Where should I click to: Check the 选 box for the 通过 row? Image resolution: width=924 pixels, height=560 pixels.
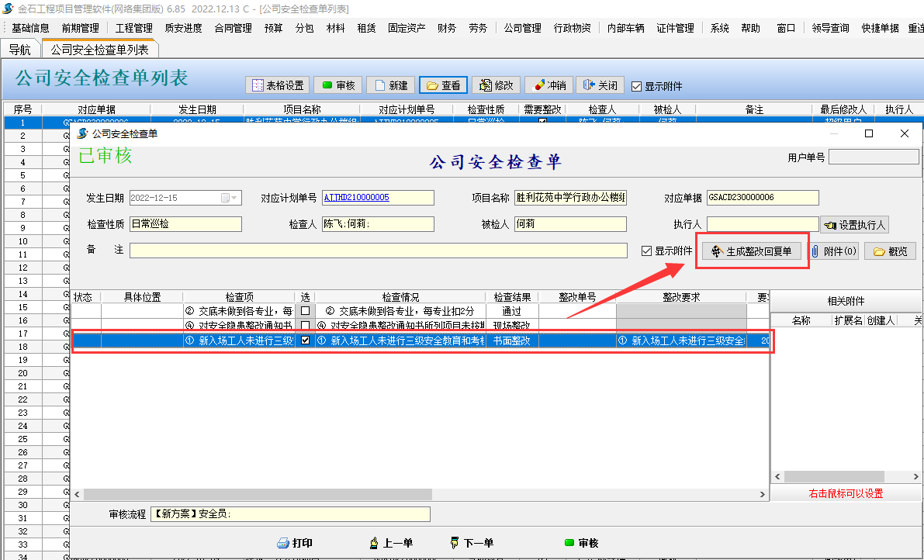305,311
